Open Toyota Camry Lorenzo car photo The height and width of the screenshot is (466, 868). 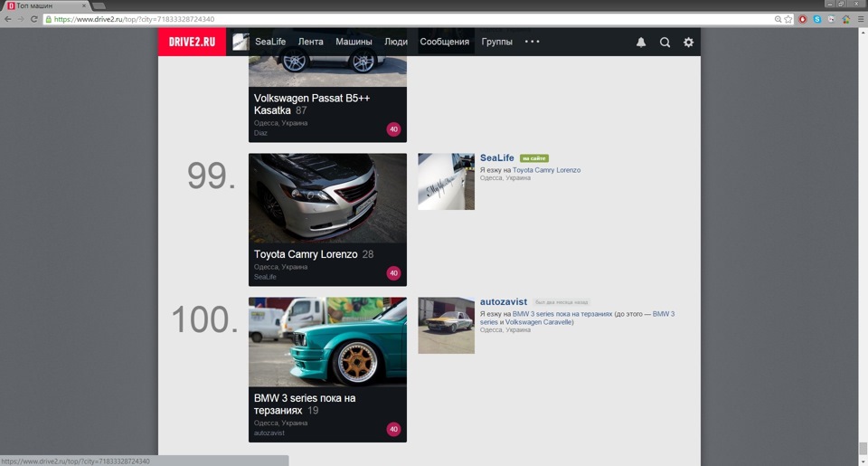pyautogui.click(x=327, y=198)
